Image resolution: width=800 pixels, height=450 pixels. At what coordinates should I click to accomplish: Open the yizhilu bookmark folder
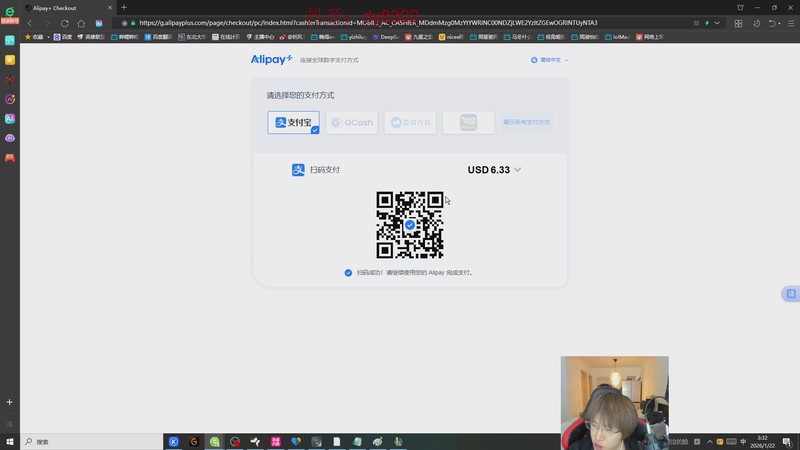(354, 37)
